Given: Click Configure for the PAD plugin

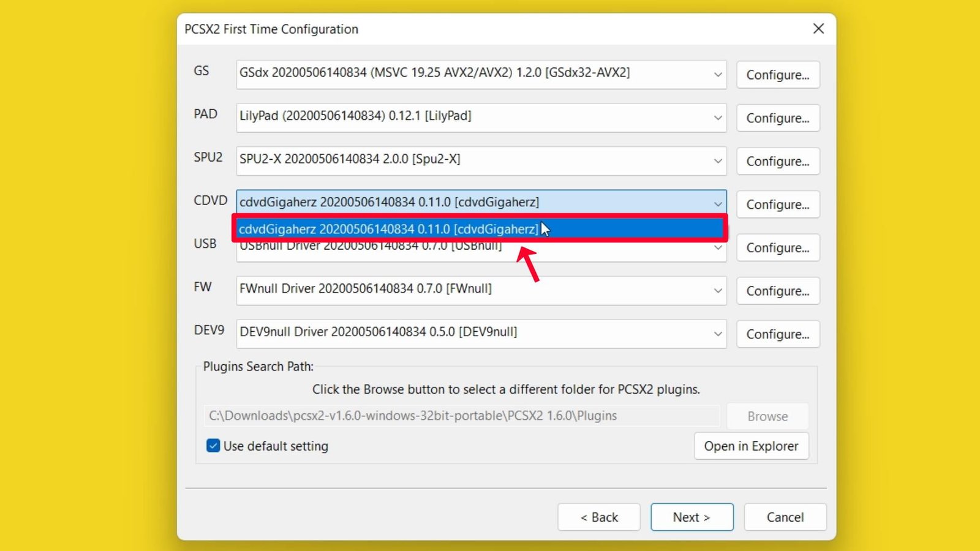Looking at the screenshot, I should click(778, 118).
